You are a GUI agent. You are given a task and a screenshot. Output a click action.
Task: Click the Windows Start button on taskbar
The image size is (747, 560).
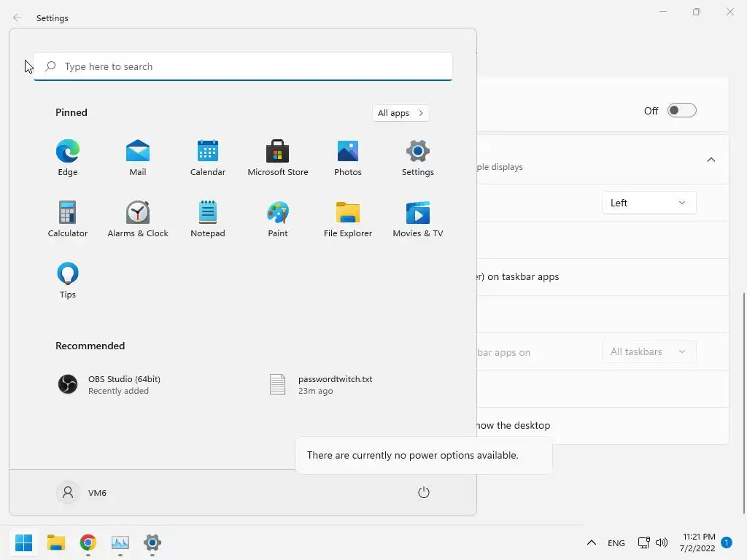[24, 542]
